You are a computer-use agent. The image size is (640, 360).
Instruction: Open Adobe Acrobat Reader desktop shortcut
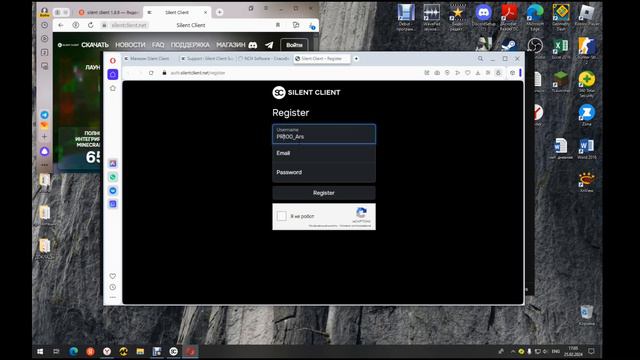509,17
